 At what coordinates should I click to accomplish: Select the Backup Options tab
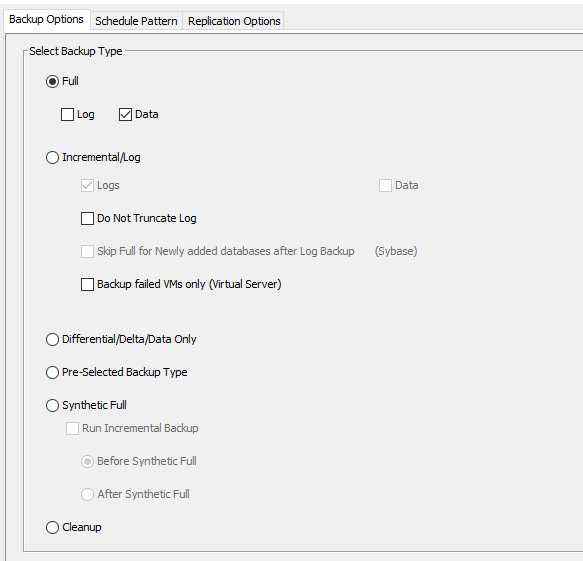pyautogui.click(x=46, y=19)
